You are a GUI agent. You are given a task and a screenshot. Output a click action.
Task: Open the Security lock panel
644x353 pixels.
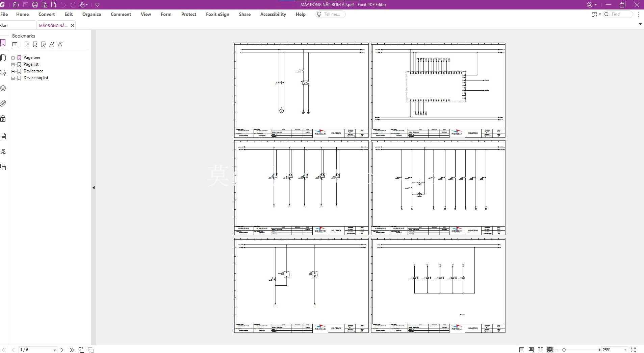pos(3,119)
